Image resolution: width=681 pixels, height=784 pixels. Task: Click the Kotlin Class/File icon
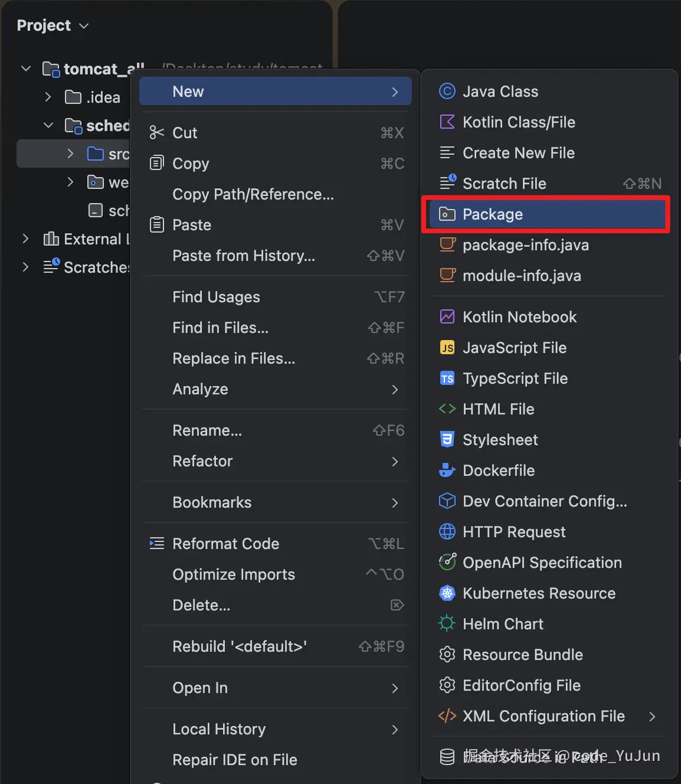pyautogui.click(x=447, y=122)
